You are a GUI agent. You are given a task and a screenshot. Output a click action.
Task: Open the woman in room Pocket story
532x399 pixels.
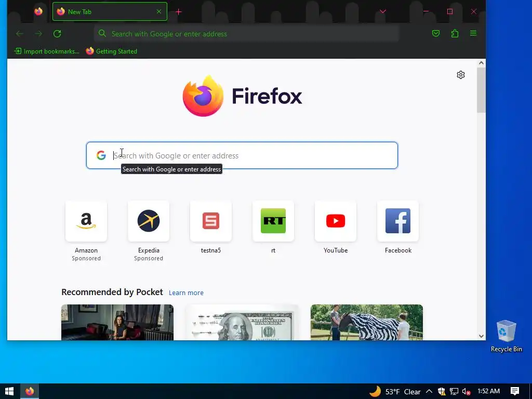pos(117,322)
